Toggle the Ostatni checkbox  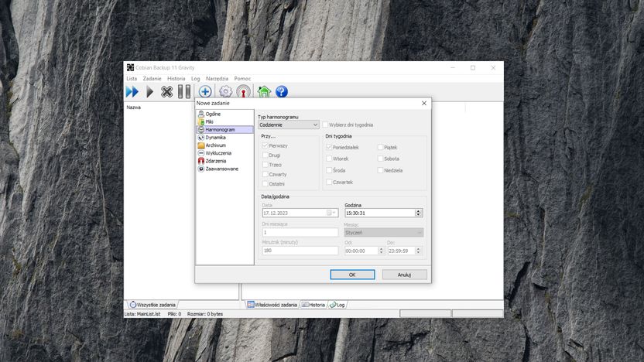point(265,184)
